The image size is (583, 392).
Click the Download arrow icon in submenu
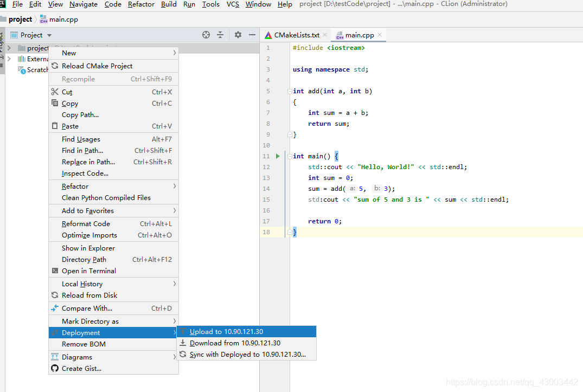pyautogui.click(x=183, y=343)
